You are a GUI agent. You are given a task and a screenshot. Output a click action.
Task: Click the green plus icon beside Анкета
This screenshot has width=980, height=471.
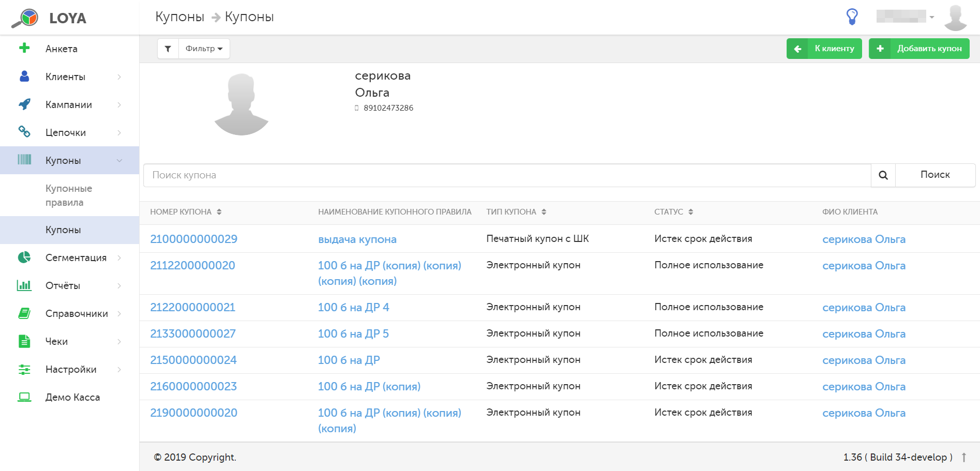pos(24,48)
